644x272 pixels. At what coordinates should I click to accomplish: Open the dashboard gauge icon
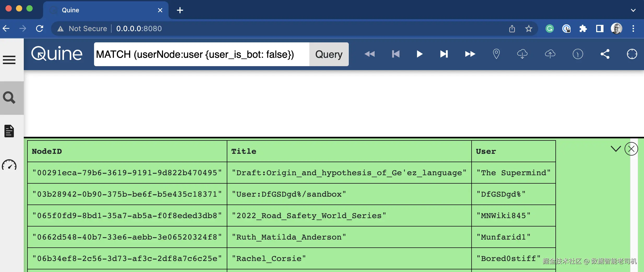click(x=9, y=165)
